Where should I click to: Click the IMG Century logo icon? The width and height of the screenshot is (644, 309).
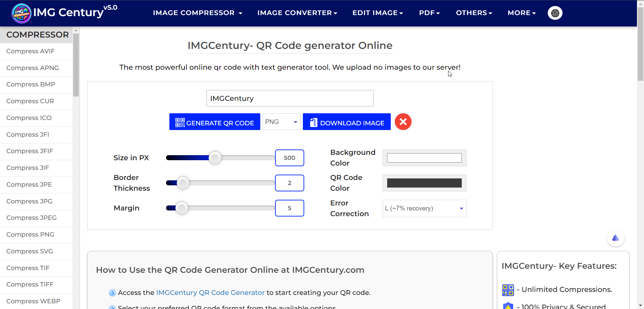[x=21, y=13]
